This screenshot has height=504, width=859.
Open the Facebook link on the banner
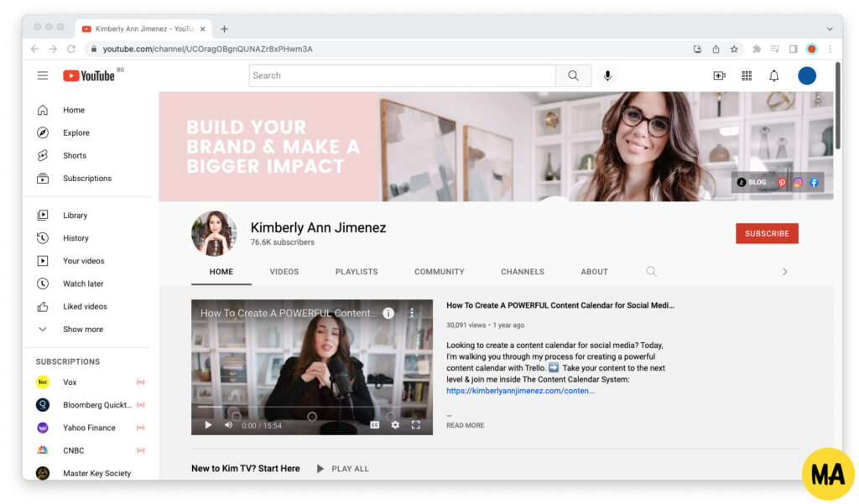click(814, 183)
